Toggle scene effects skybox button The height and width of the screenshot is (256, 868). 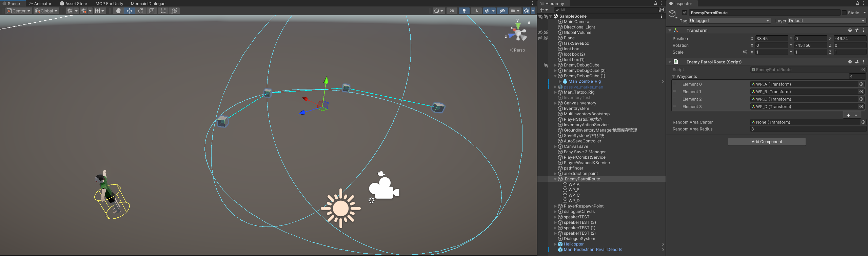point(487,11)
